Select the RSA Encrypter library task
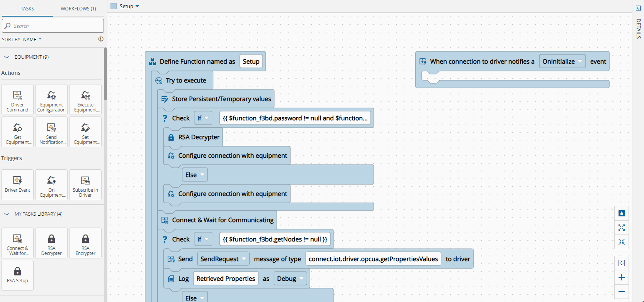 (x=85, y=243)
